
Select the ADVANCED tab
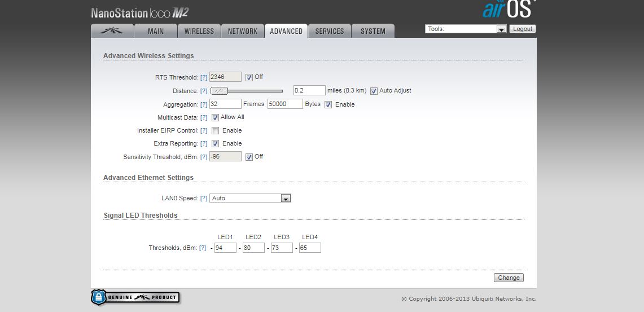pyautogui.click(x=286, y=31)
